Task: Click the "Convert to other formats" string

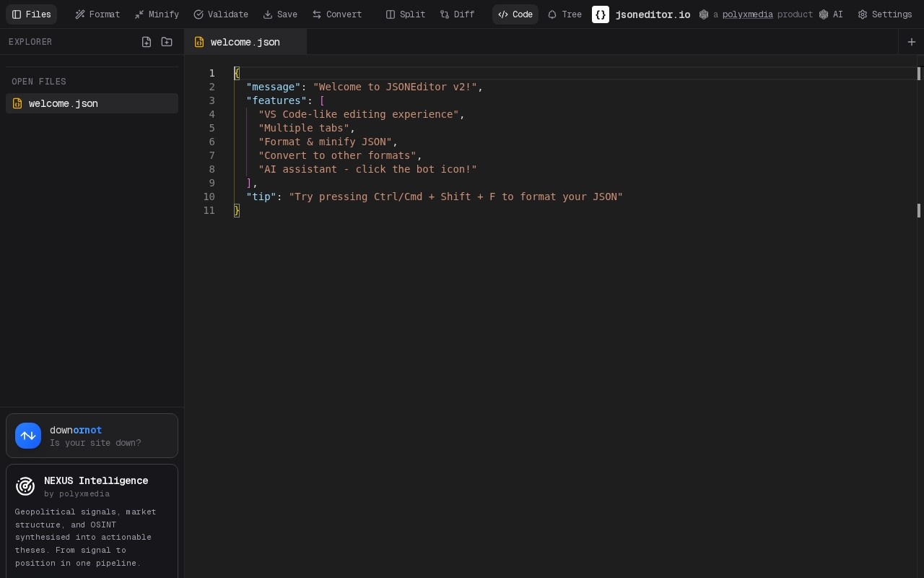Action: (338, 155)
